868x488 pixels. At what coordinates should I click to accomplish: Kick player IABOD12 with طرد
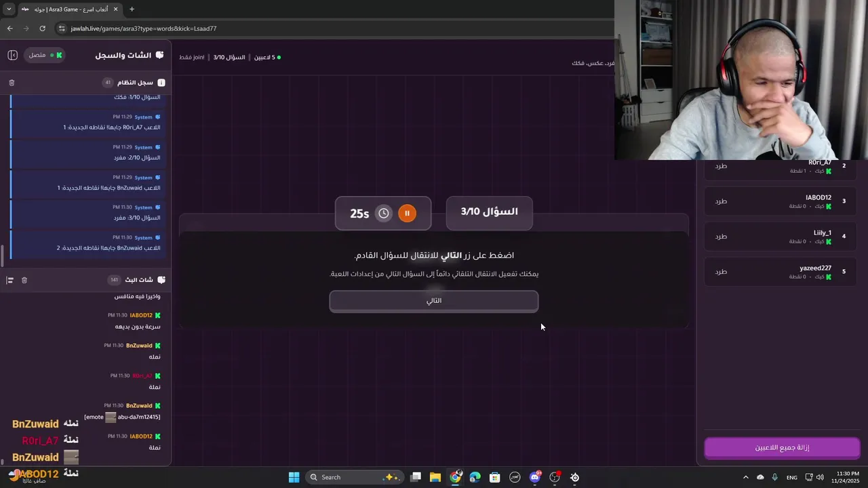click(x=721, y=201)
